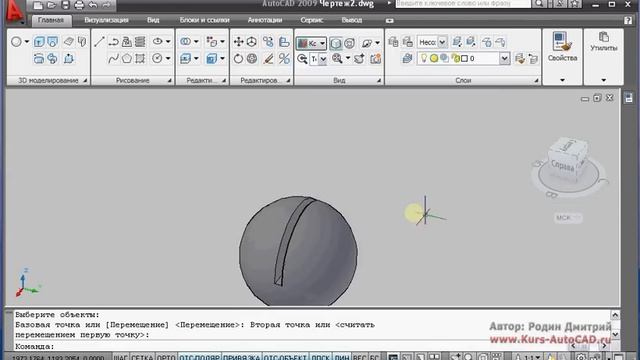Toggle ВЕС lineweight display
The image size is (640, 360).
point(359,357)
